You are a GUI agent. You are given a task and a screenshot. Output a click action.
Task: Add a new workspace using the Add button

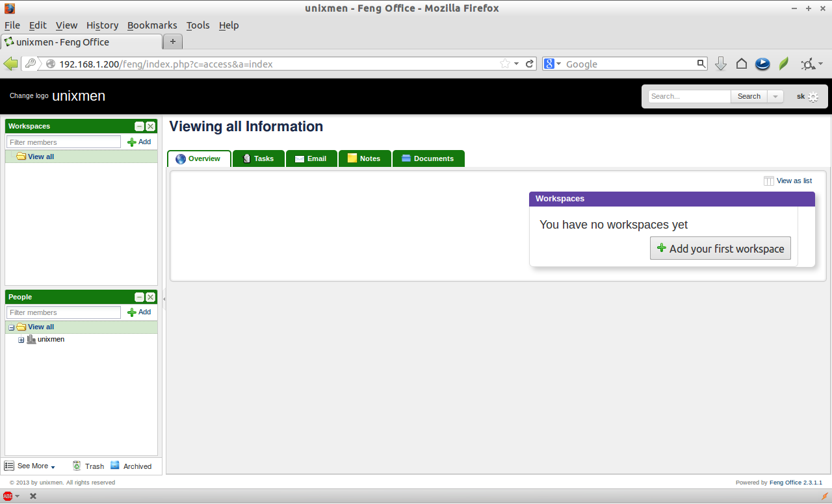(x=139, y=142)
